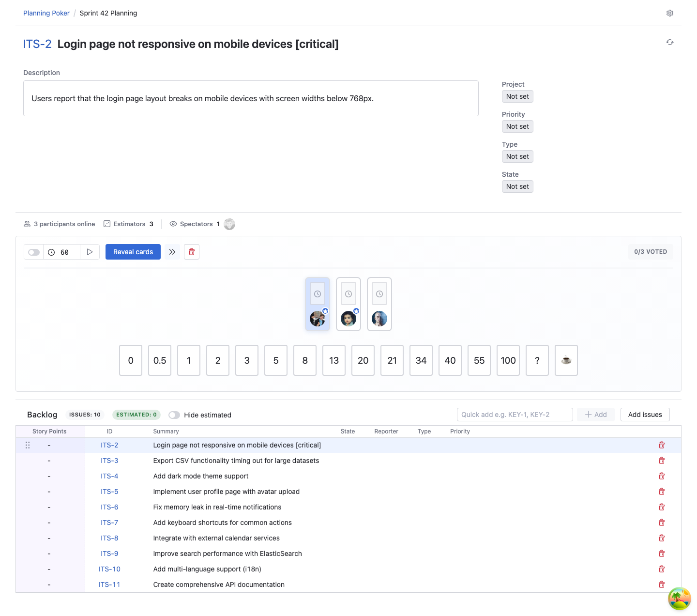Click the spectator avatar icon
Screen dimensions: 697x616
(229, 224)
